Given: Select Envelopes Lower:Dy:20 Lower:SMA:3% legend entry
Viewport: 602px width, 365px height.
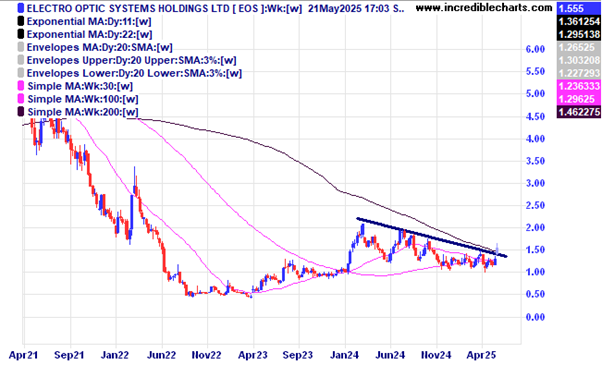Looking at the screenshot, I should coord(134,73).
